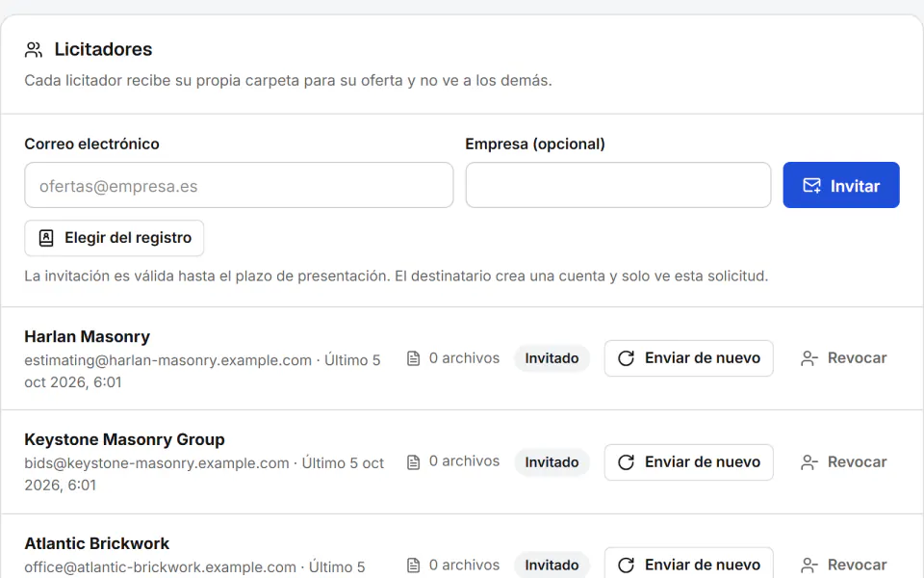Click the Correo electrónico label
The width and height of the screenshot is (924, 578).
[x=92, y=144]
